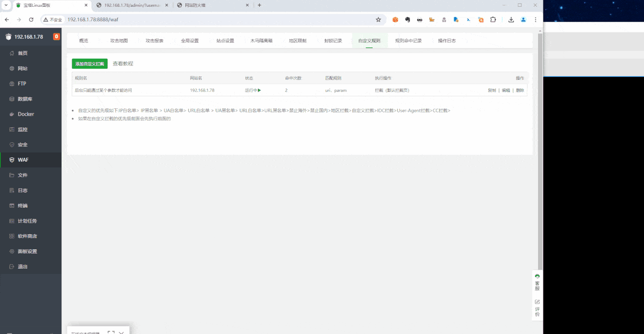Click 复制 to copy the rule
This screenshot has height=334, width=644.
pyautogui.click(x=492, y=90)
